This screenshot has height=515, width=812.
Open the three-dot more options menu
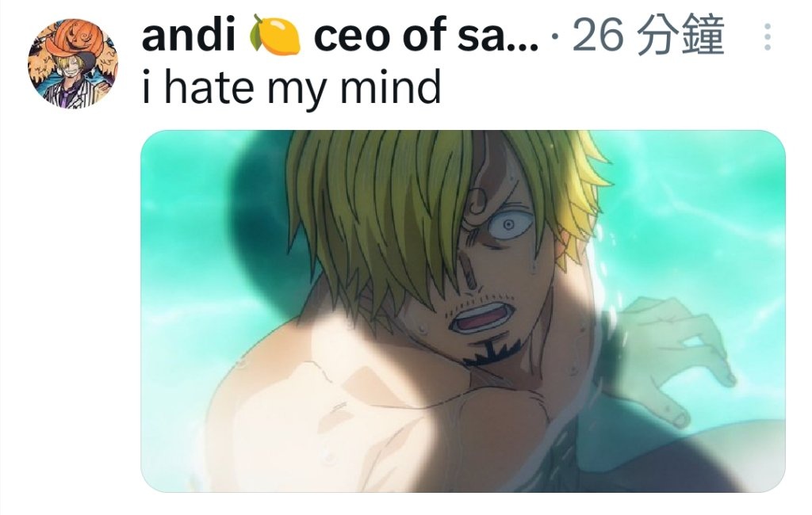[768, 36]
